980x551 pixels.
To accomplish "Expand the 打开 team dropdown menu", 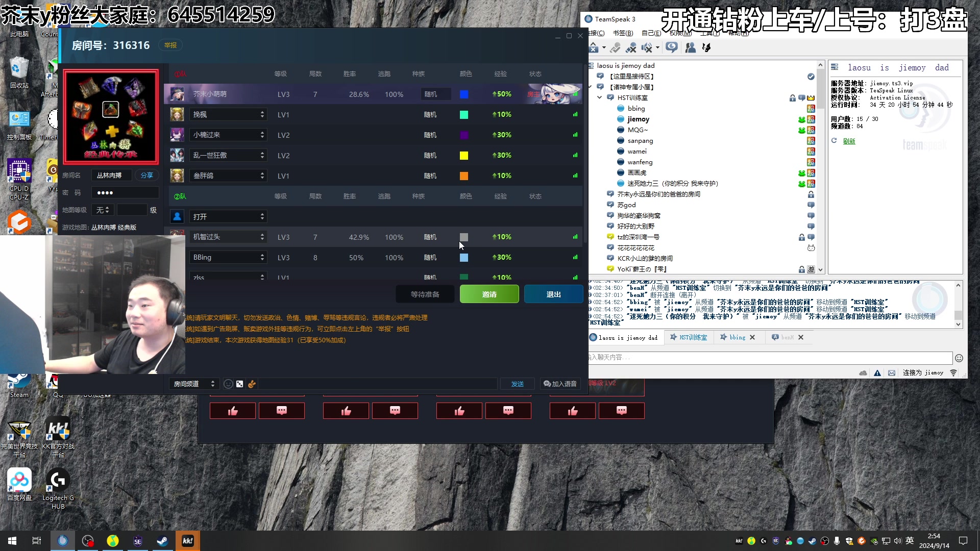I will (262, 216).
